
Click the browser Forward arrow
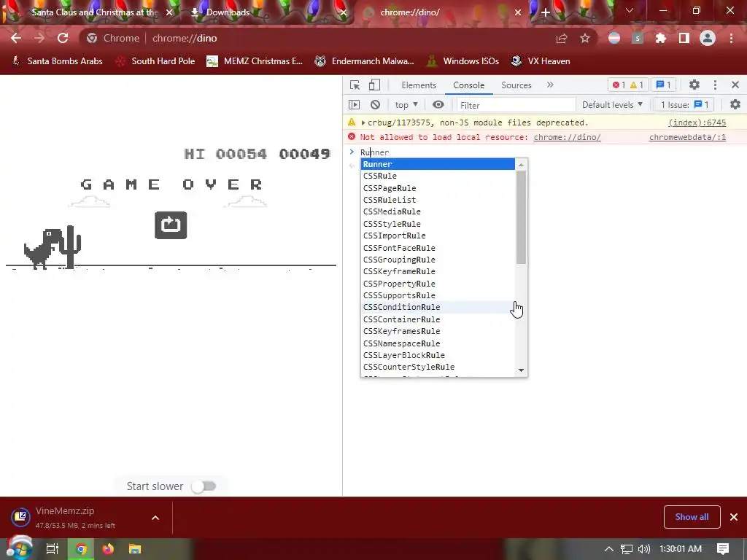pos(39,38)
